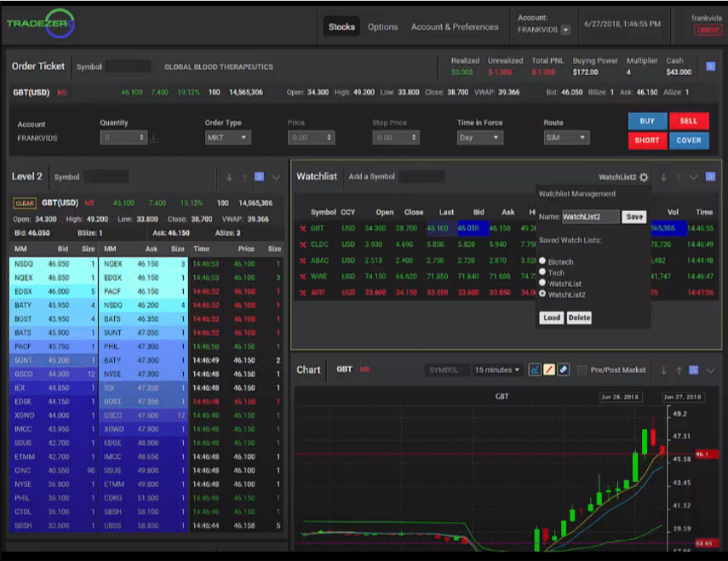Screen dimensions: 728x561
Task: Select the WatchList saved radio option
Action: [542, 282]
